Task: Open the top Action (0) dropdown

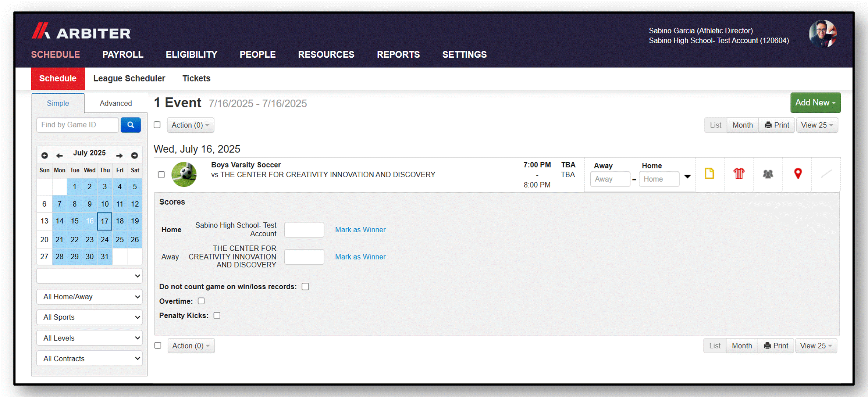Action: 191,125
